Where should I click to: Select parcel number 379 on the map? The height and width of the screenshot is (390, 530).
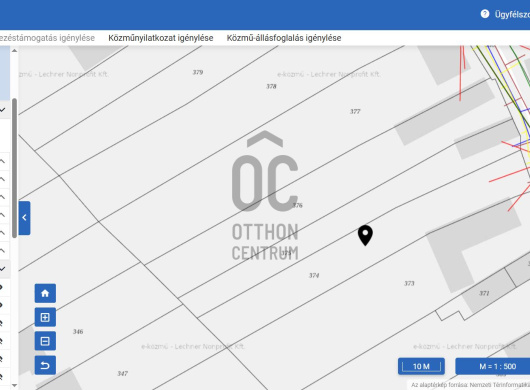[x=198, y=72]
